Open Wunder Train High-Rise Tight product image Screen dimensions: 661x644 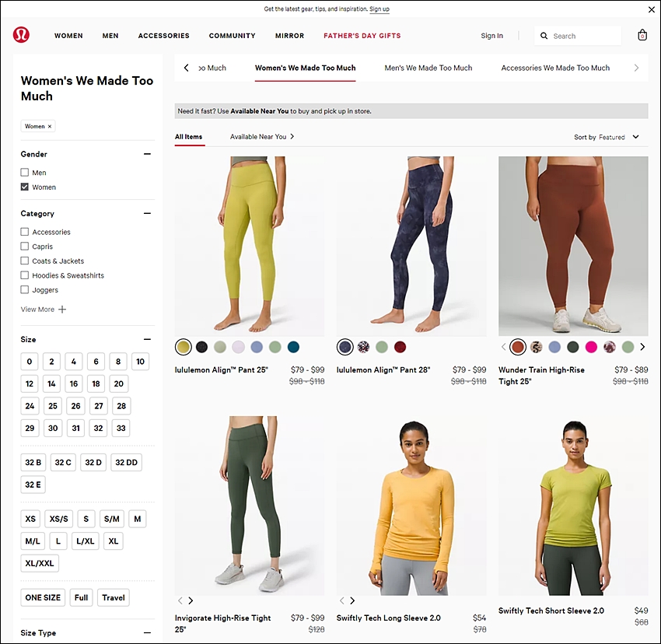tap(573, 247)
